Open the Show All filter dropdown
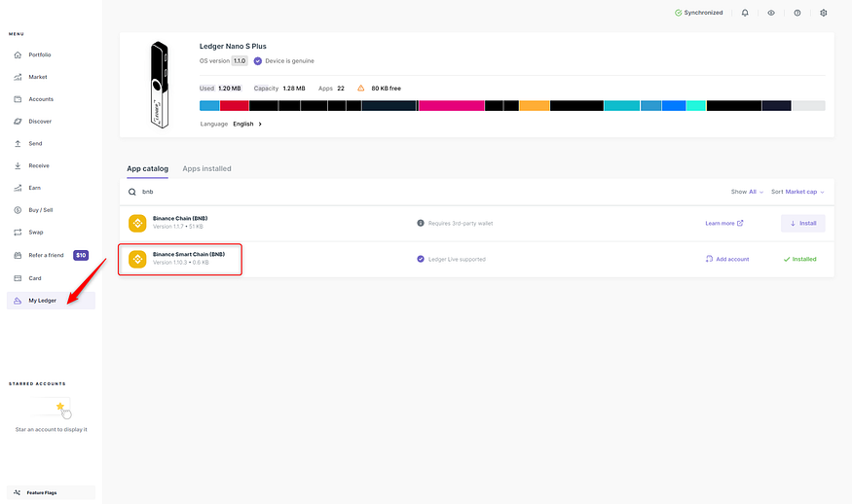The height and width of the screenshot is (504, 852). pyautogui.click(x=747, y=192)
